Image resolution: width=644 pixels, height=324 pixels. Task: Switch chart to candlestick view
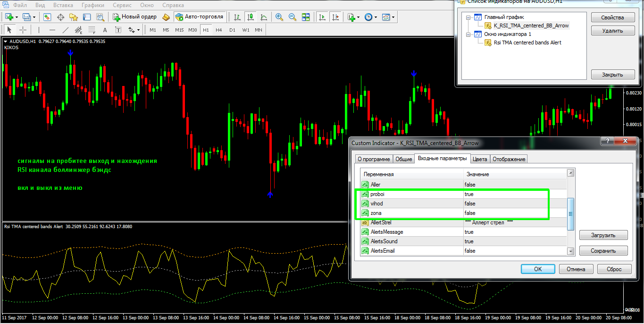click(x=250, y=17)
